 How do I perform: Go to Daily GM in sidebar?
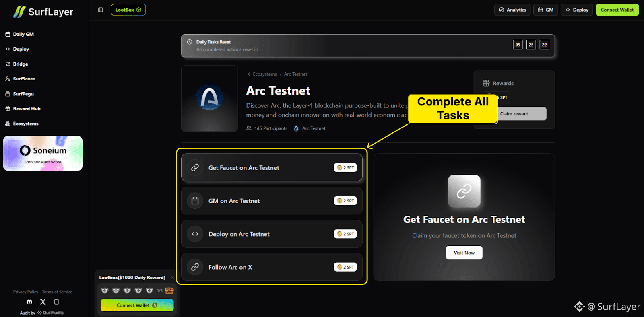tap(19, 34)
